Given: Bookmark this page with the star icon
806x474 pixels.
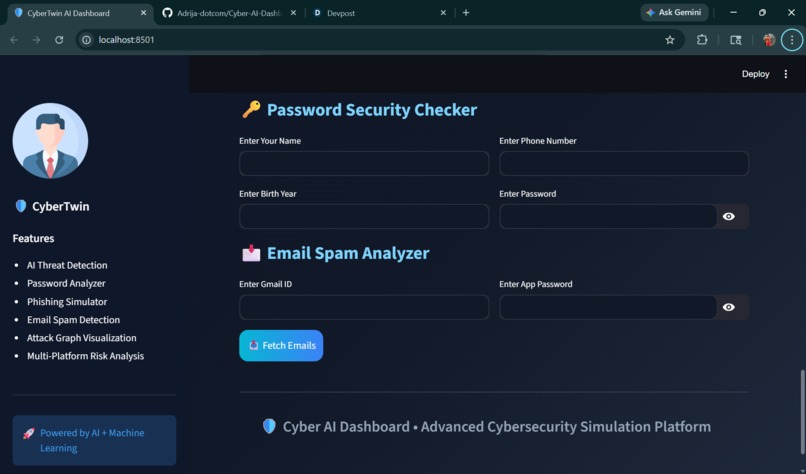Looking at the screenshot, I should pos(670,40).
